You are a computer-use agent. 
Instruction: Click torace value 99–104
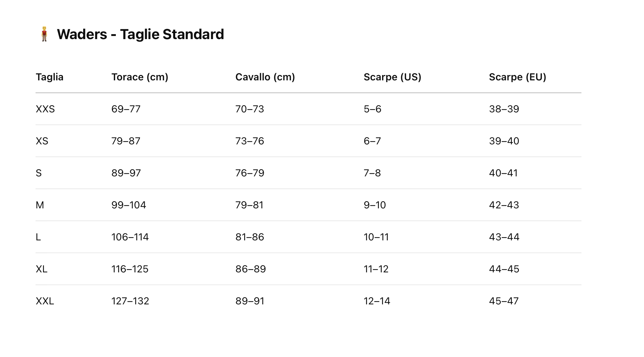click(x=129, y=205)
